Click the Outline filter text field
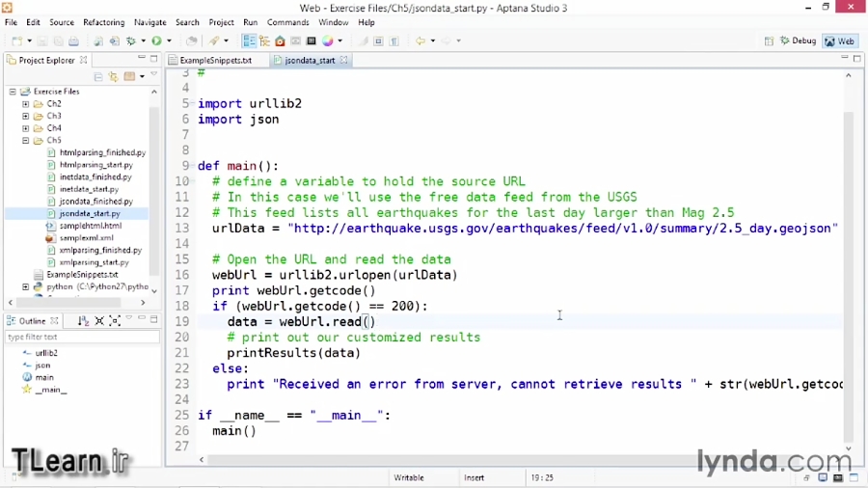Image resolution: width=868 pixels, height=488 pixels. [81, 338]
